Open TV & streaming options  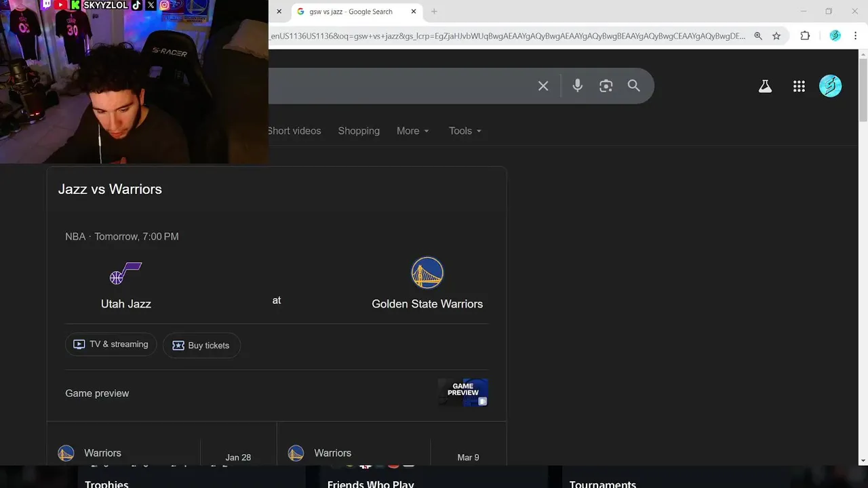click(111, 344)
